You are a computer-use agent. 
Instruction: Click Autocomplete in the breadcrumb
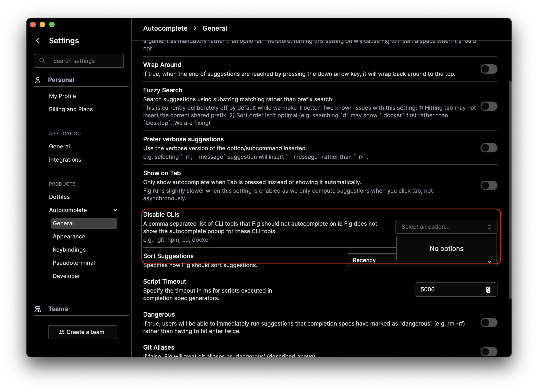point(165,28)
